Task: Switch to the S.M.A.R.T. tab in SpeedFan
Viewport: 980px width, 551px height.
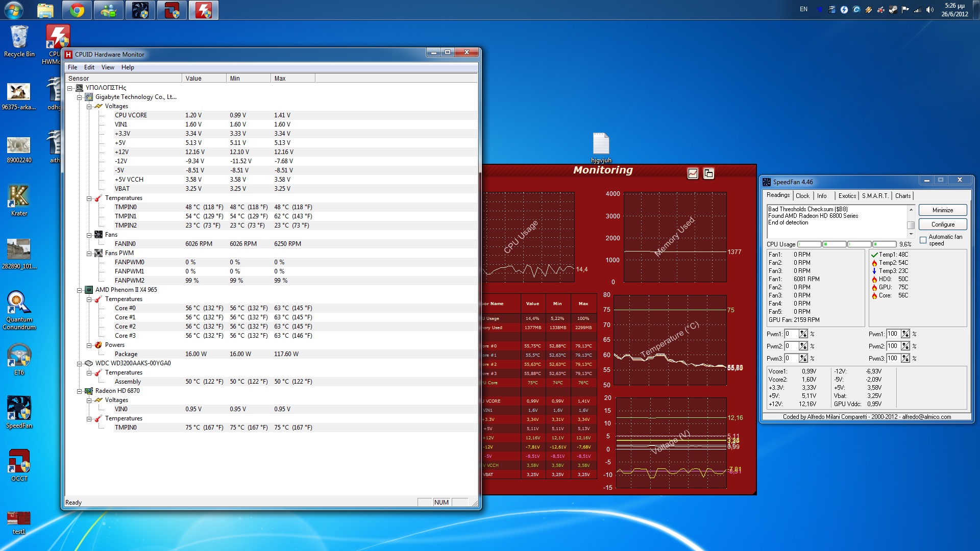Action: [x=875, y=196]
